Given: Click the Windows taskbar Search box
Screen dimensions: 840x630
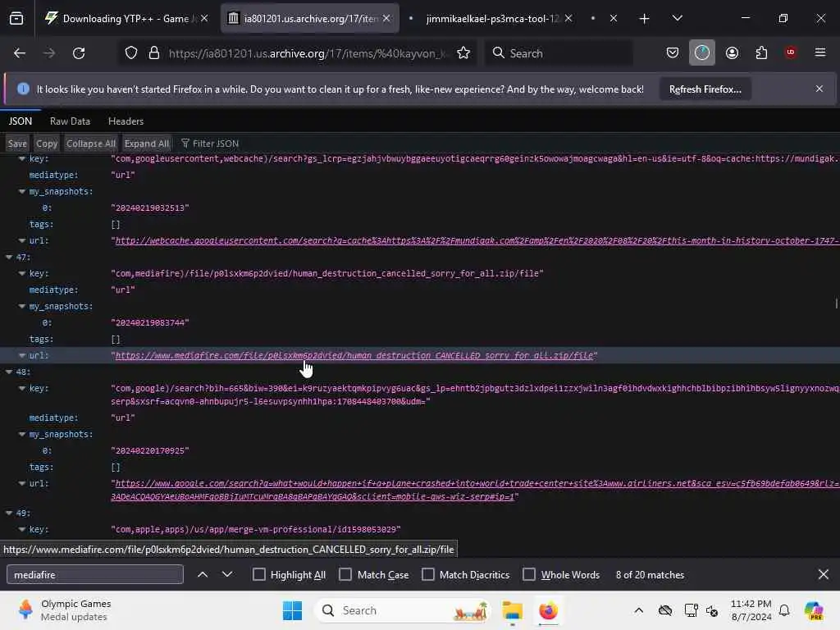Looking at the screenshot, I should click(403, 610).
